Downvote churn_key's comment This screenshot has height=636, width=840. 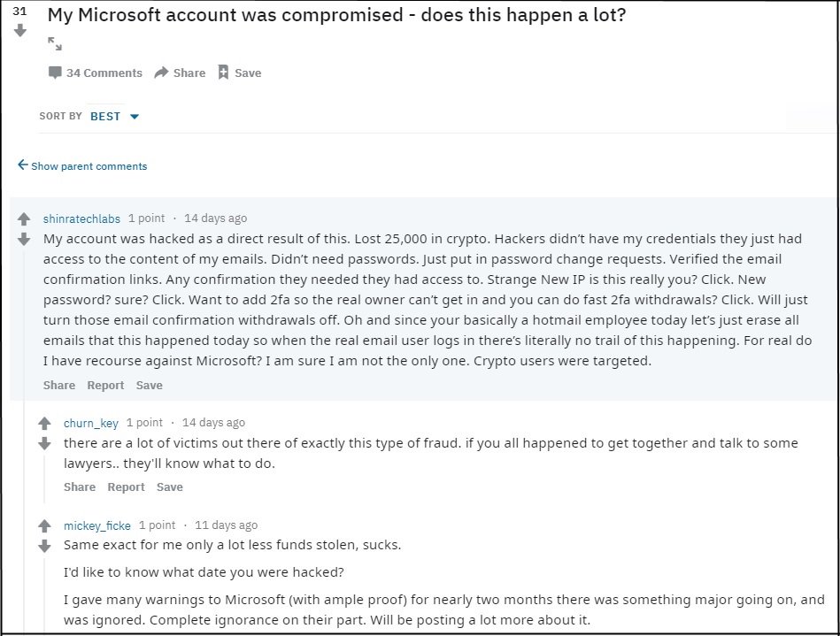pyautogui.click(x=45, y=443)
